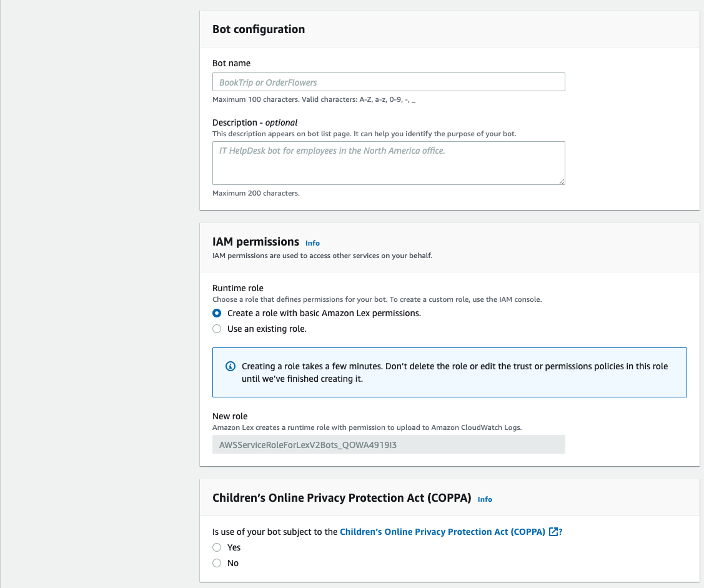Viewport: 704px width, 588px height.
Task: Click the New role name field
Action: click(x=389, y=444)
